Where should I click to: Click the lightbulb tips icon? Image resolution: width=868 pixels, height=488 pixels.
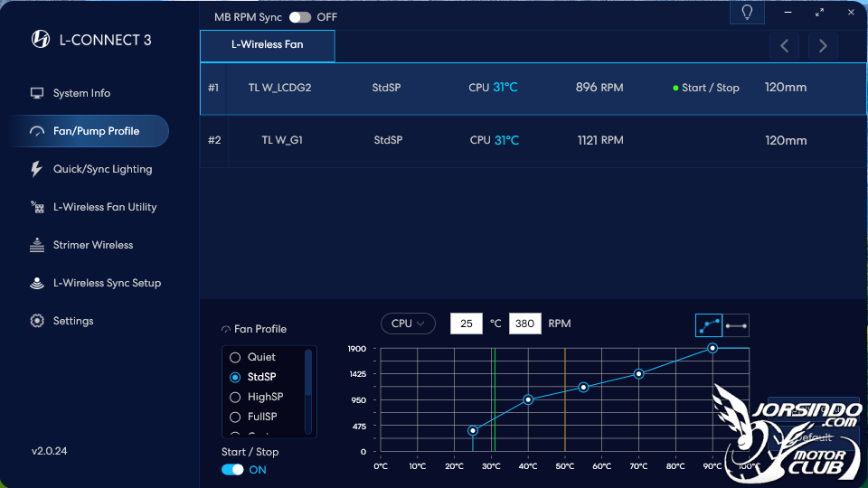pyautogui.click(x=748, y=12)
